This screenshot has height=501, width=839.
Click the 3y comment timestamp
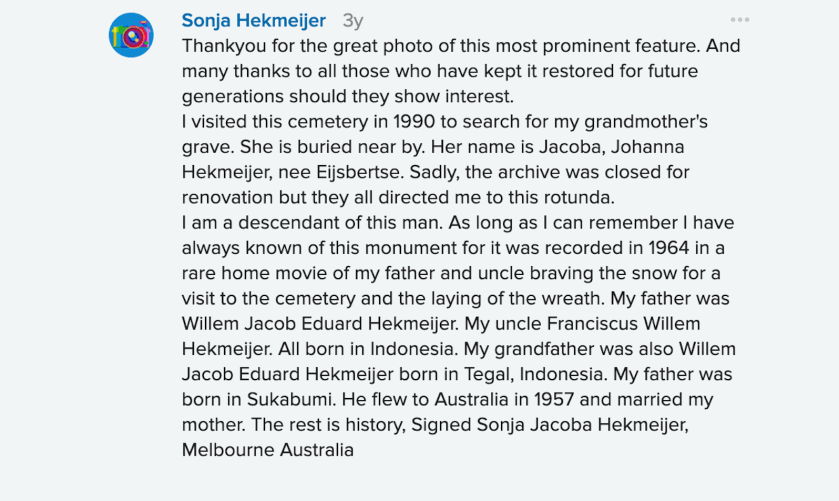coord(353,20)
